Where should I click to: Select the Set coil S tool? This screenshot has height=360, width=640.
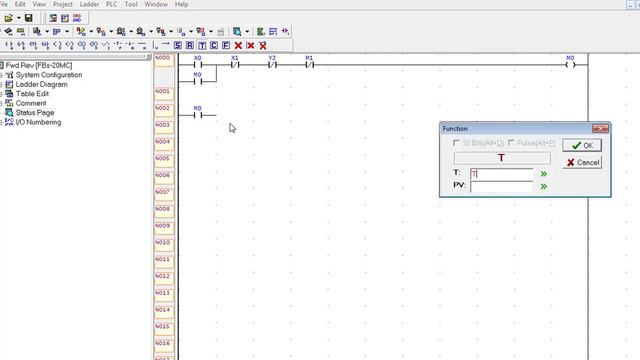178,45
